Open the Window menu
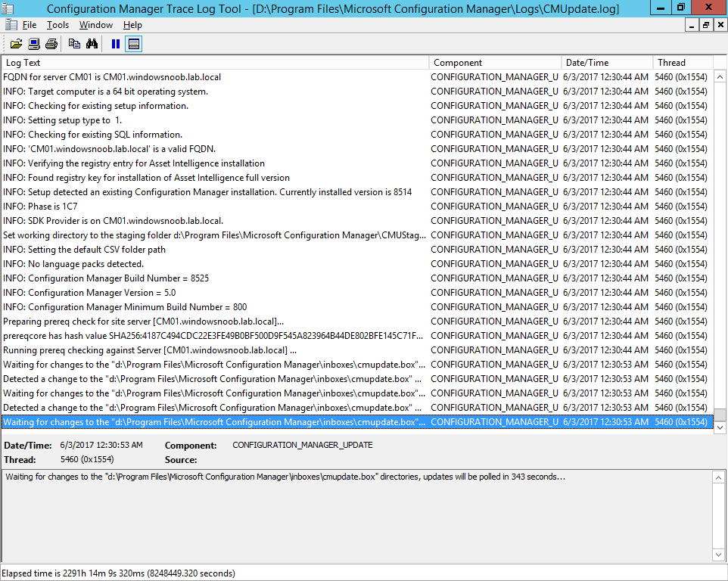 click(x=95, y=25)
